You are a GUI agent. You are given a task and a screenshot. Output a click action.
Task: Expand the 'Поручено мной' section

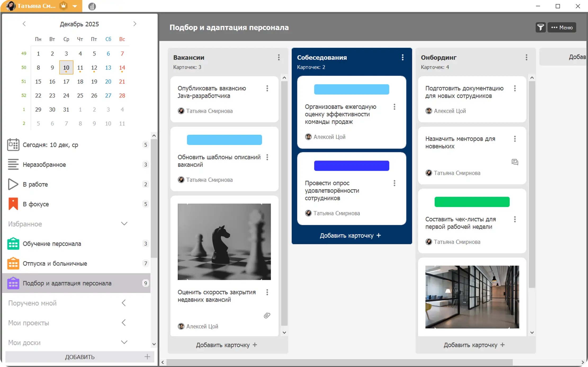click(x=124, y=303)
